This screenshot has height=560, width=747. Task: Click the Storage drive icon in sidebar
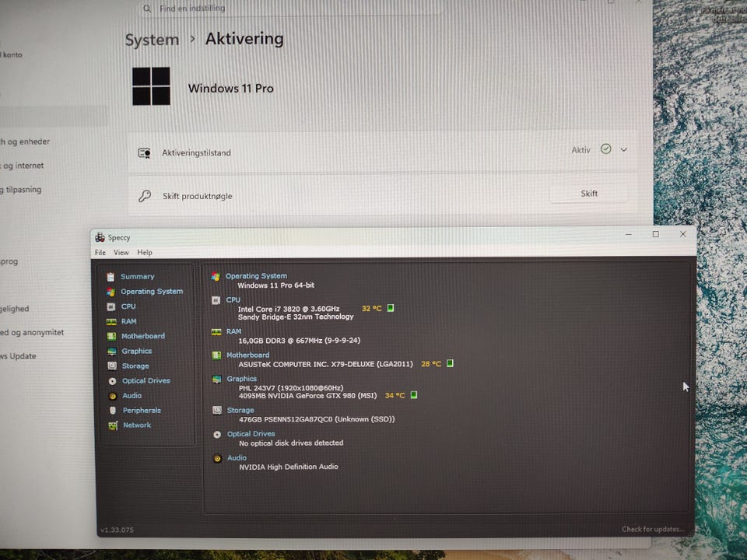[112, 366]
